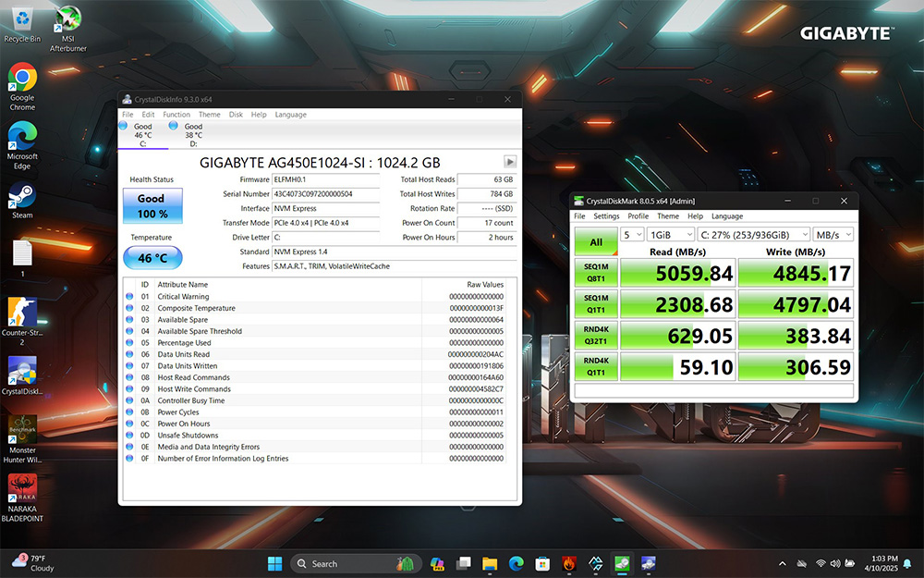
Task: Click the Serial Number field
Action: coord(325,194)
